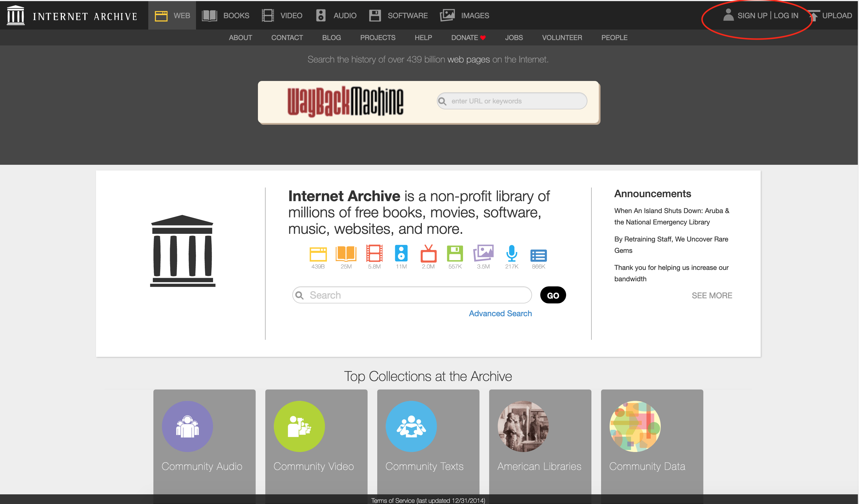
Task: Open the Software floppy disk icon
Action: [x=375, y=16]
